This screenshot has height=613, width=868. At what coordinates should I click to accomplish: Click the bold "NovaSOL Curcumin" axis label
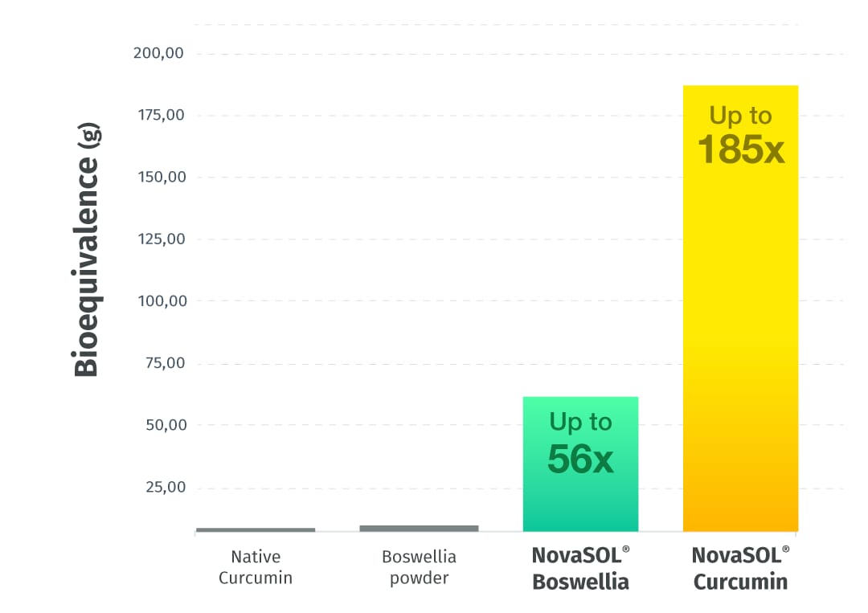click(740, 568)
